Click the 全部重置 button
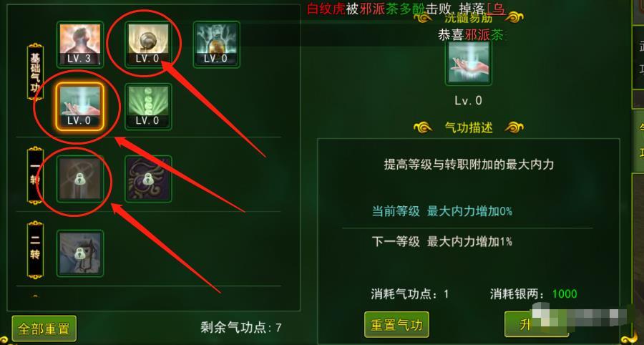Viewport: 644px width, 345px height. 44,329
